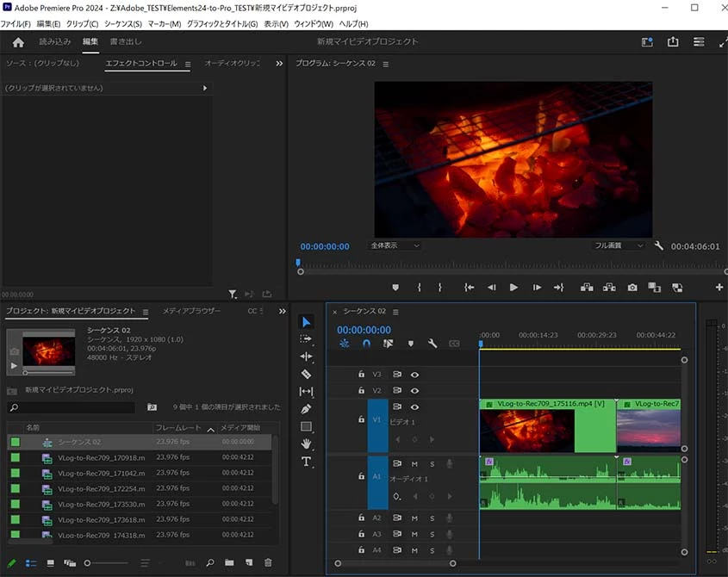The width and height of the screenshot is (728, 577).
Task: Hide the V1 track output eye
Action: pyautogui.click(x=414, y=406)
